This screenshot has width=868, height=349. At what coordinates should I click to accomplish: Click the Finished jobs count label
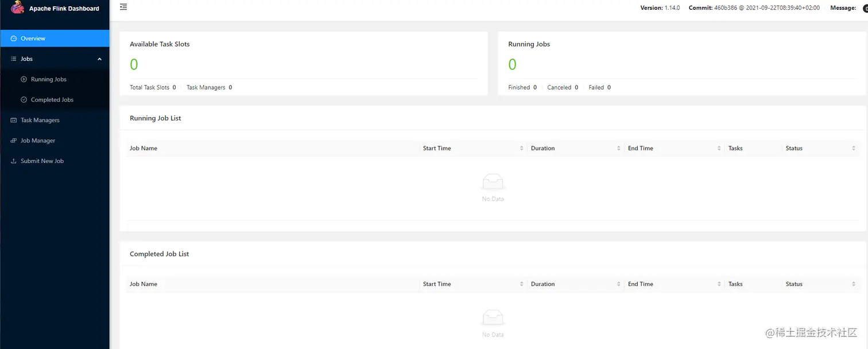coord(519,88)
